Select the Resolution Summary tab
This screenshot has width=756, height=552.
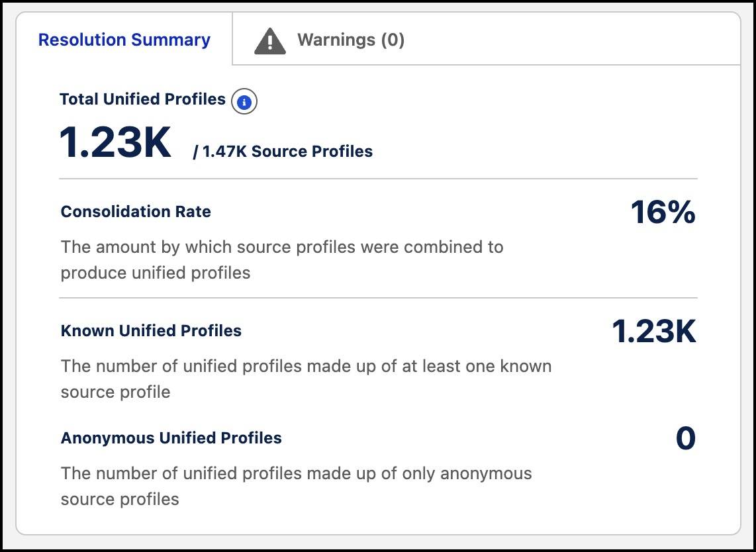[x=124, y=40]
